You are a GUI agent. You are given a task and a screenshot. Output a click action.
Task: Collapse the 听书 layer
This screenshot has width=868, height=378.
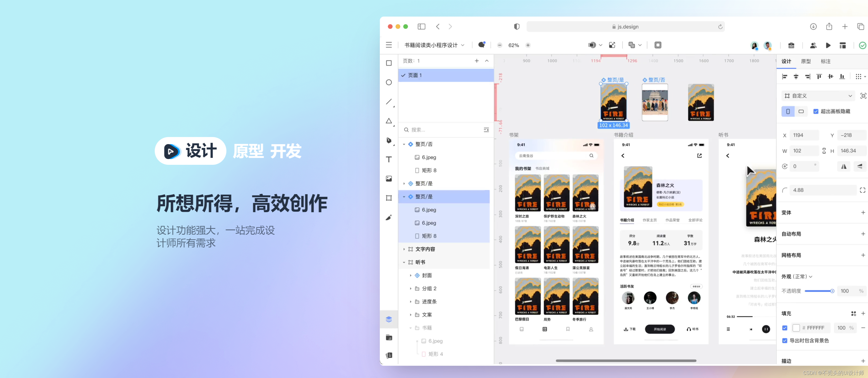[x=404, y=262]
